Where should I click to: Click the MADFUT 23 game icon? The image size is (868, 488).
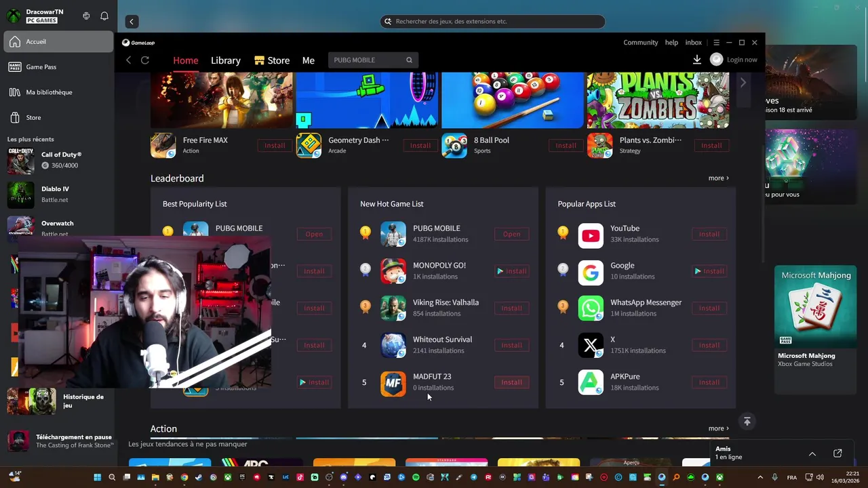coord(393,383)
